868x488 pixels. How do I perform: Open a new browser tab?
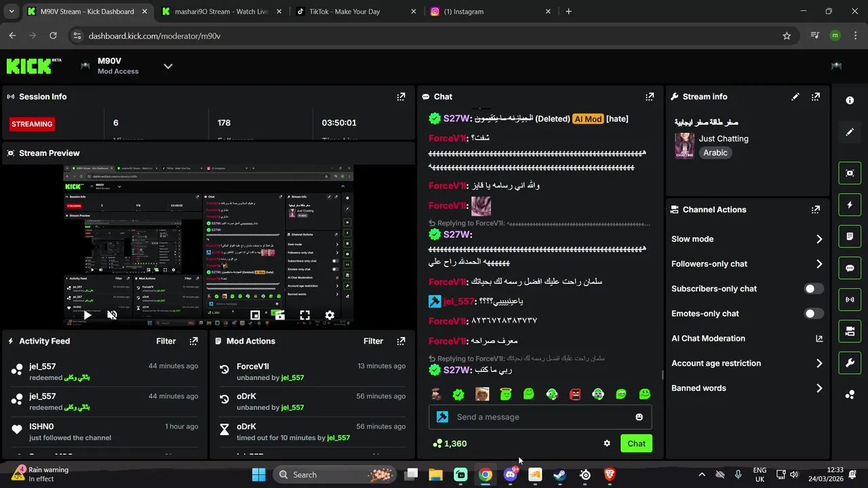click(x=568, y=12)
